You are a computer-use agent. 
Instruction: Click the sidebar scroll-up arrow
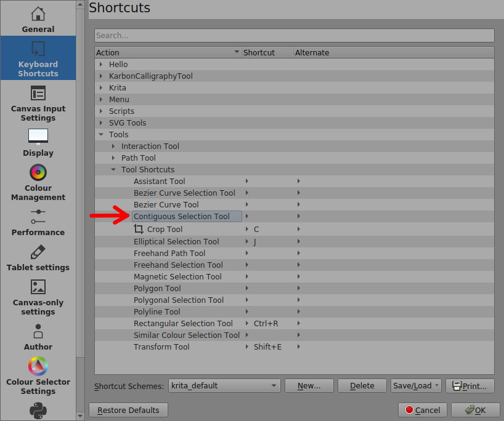point(80,4)
